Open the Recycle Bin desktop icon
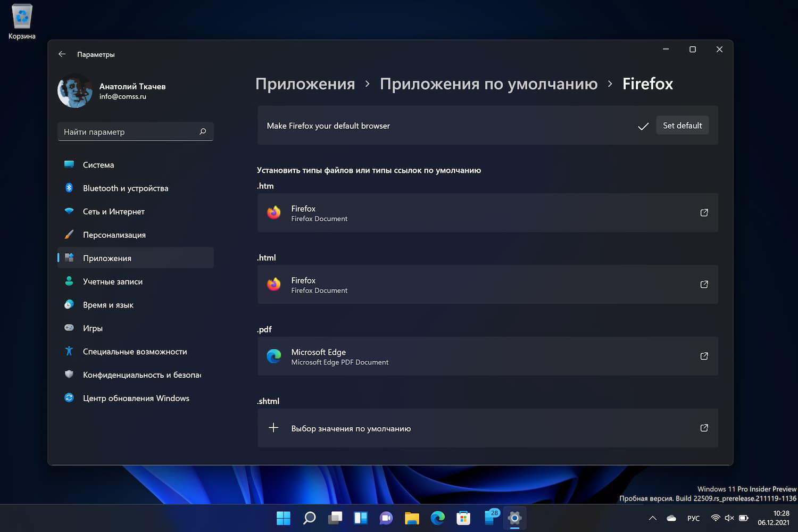 [22, 21]
